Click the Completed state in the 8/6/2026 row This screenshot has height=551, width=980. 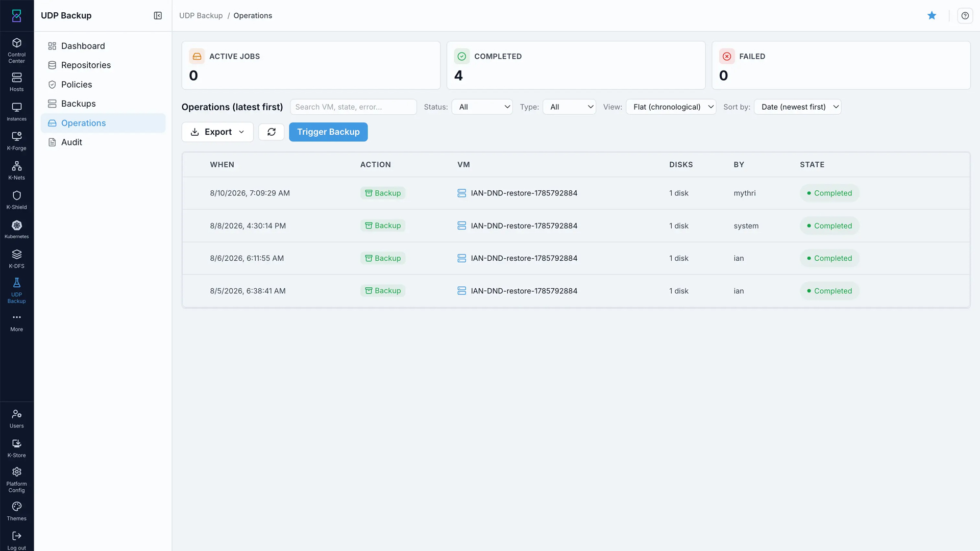[829, 259]
